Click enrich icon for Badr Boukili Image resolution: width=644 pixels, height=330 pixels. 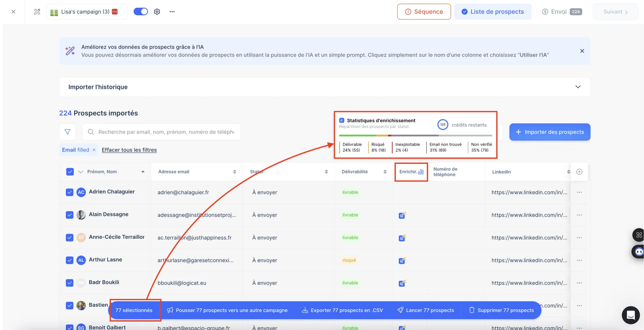tap(402, 283)
